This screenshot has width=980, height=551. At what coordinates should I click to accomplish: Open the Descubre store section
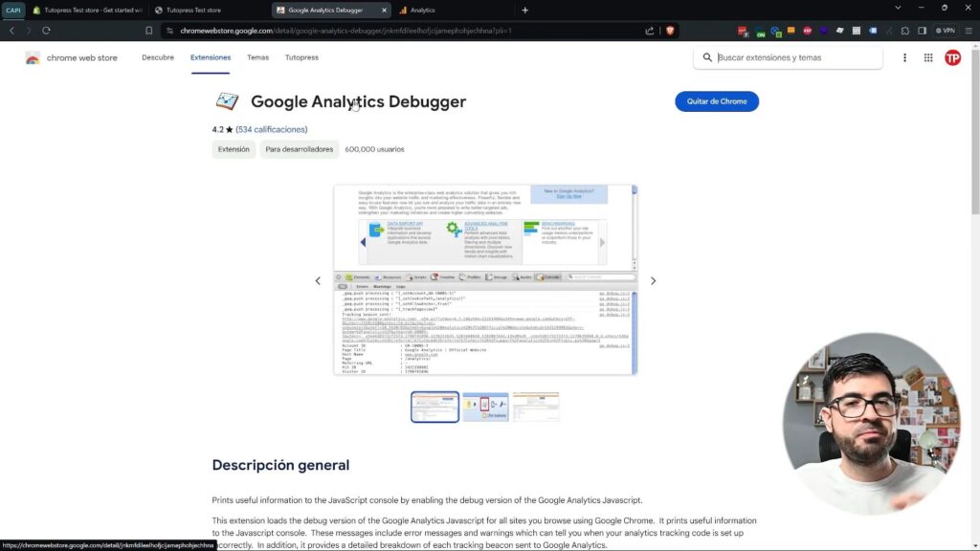coord(158,57)
